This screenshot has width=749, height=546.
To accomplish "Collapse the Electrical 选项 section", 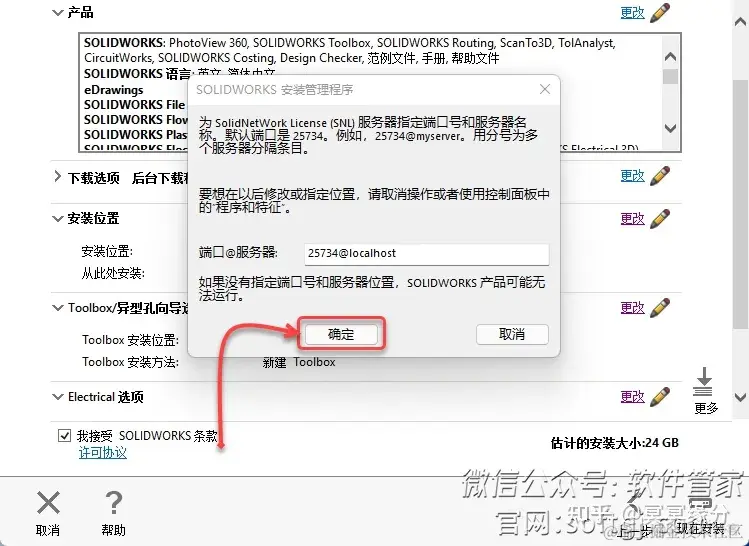I will (58, 396).
